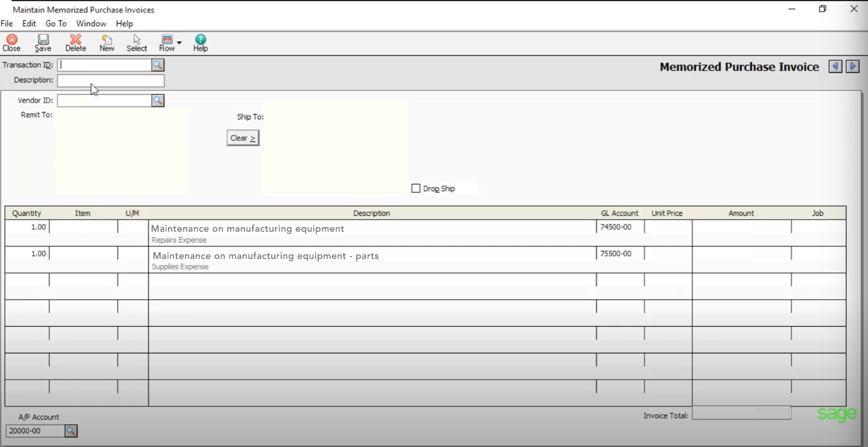
Task: Go to the next memorized invoice record
Action: point(852,67)
